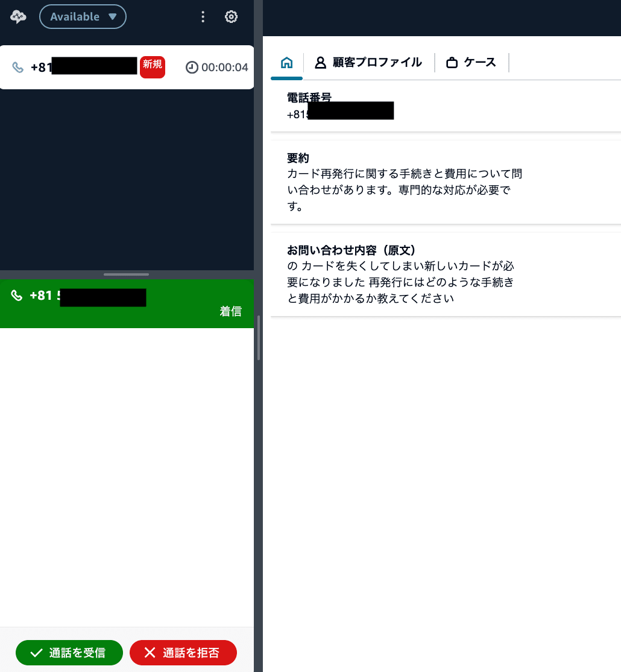Screen dimensions: 621x672
Task: Click the person icon on 顧客プロファイル tab
Action: point(320,63)
